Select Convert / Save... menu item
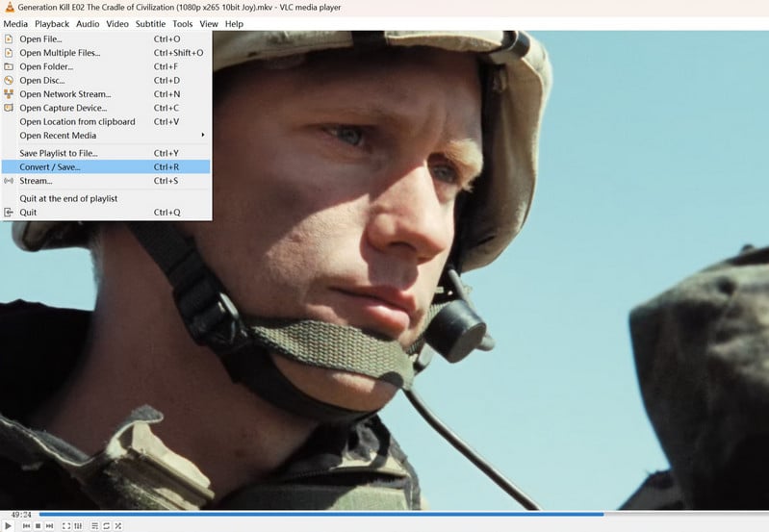The width and height of the screenshot is (769, 532). [x=106, y=166]
